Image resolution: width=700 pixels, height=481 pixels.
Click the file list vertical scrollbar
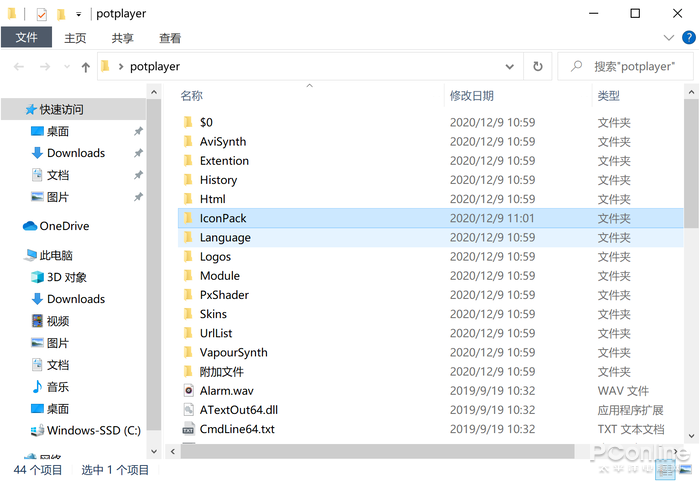(691, 163)
